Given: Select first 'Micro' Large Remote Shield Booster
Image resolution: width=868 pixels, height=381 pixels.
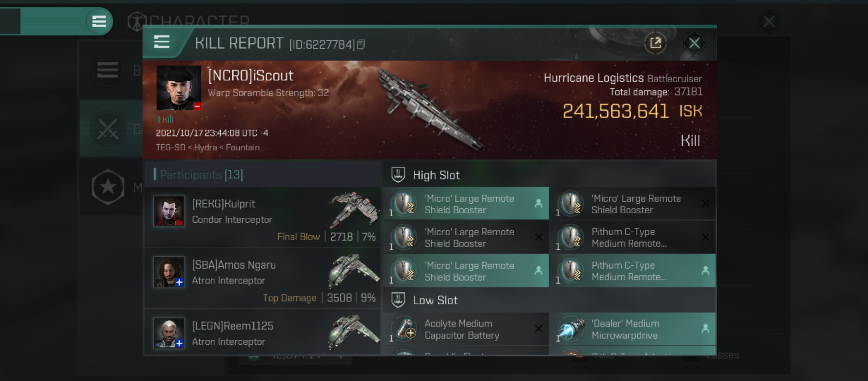Looking at the screenshot, I should 466,204.
